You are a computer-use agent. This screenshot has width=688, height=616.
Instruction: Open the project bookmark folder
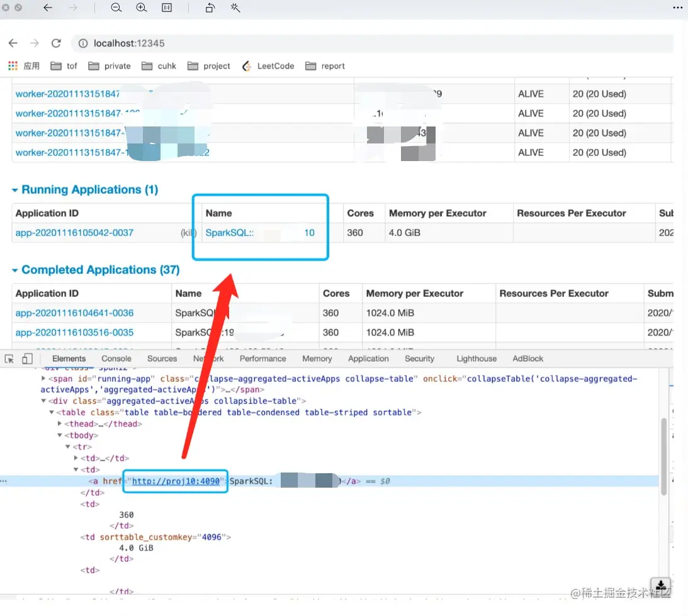209,66
